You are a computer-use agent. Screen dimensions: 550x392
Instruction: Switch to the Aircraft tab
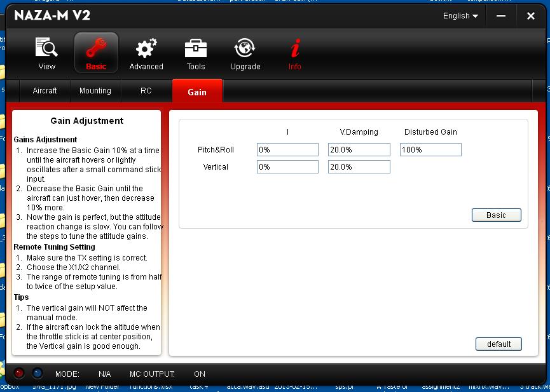pos(45,91)
